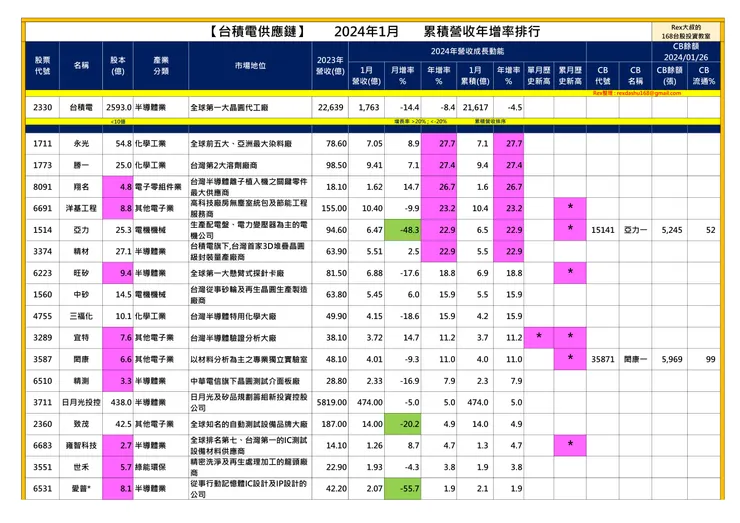Click the 閎康一 CB name cell

pyautogui.click(x=635, y=359)
